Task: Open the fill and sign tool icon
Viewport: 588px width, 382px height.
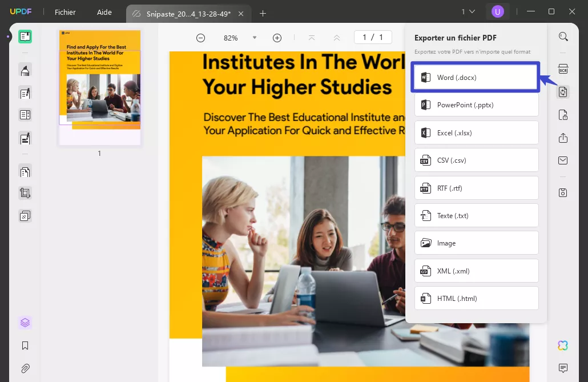Action: pyautogui.click(x=25, y=138)
